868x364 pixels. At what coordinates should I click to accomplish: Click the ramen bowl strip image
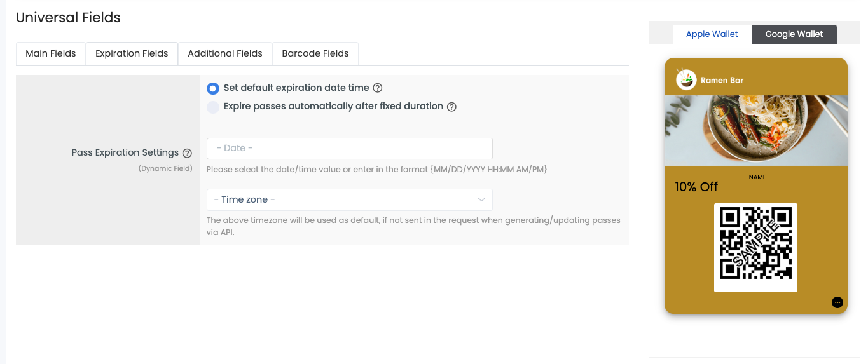pyautogui.click(x=756, y=131)
